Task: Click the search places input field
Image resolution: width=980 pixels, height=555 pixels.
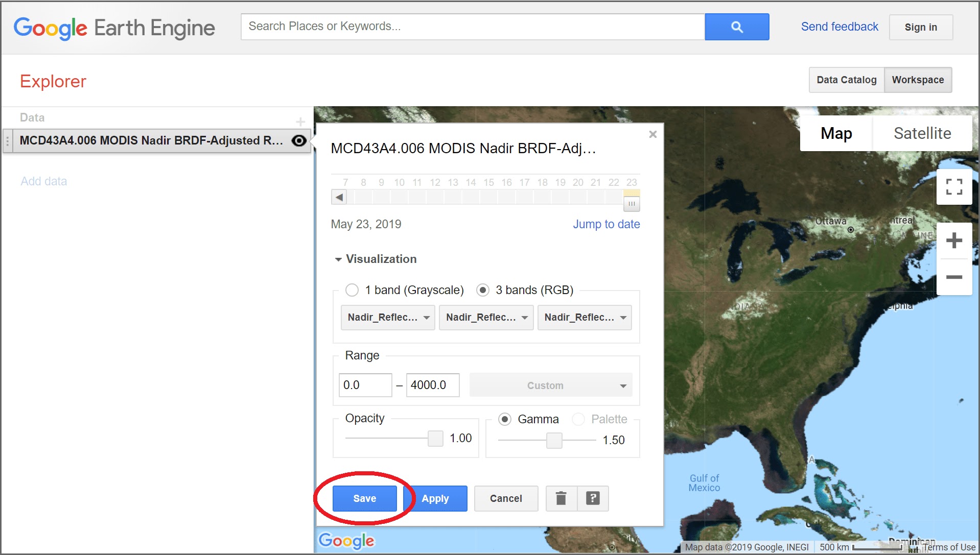Action: pyautogui.click(x=473, y=27)
